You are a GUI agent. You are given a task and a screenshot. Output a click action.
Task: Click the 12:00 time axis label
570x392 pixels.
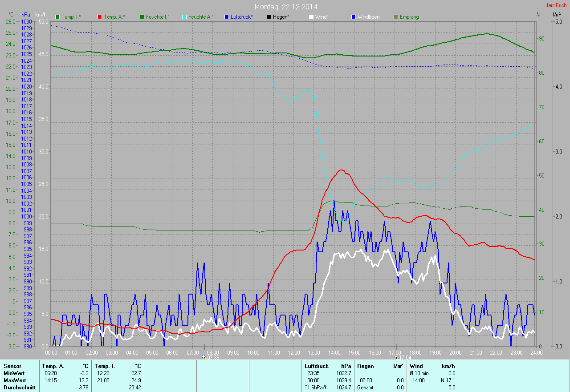click(293, 352)
